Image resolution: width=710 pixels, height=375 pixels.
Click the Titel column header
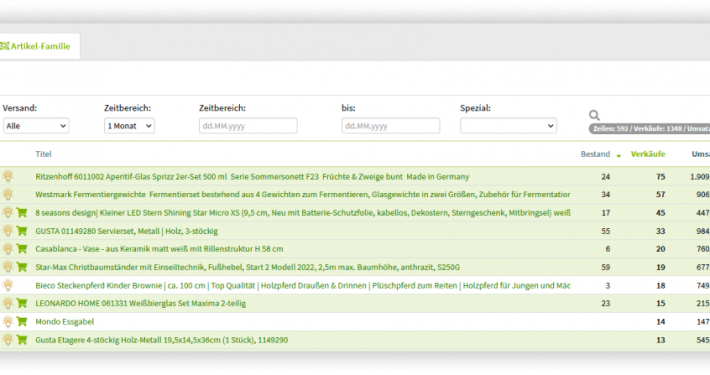click(x=43, y=154)
